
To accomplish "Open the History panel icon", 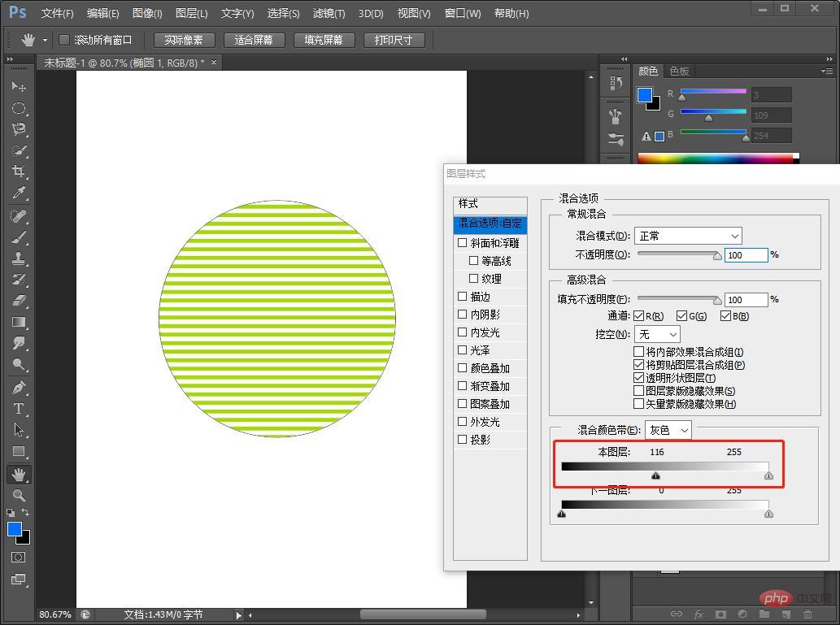I will pyautogui.click(x=616, y=82).
